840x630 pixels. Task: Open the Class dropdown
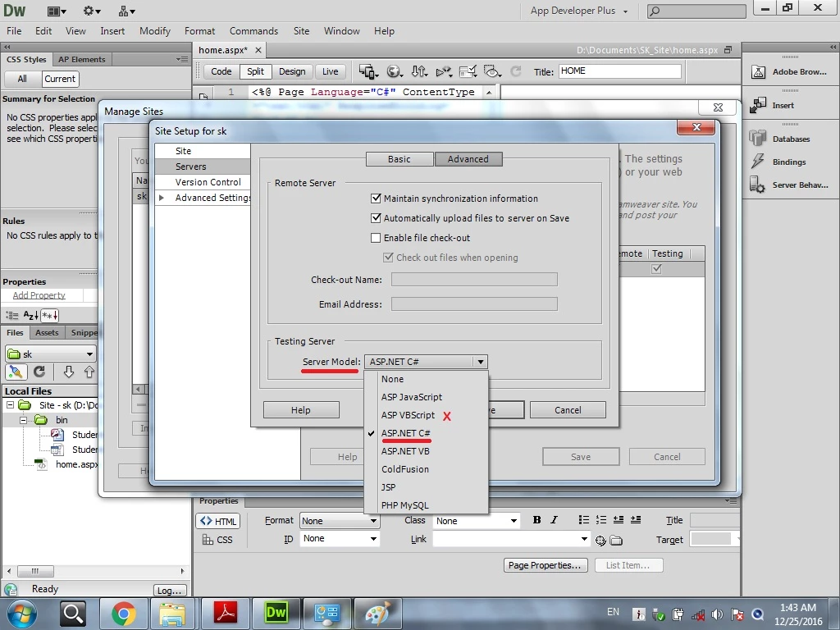pos(477,521)
